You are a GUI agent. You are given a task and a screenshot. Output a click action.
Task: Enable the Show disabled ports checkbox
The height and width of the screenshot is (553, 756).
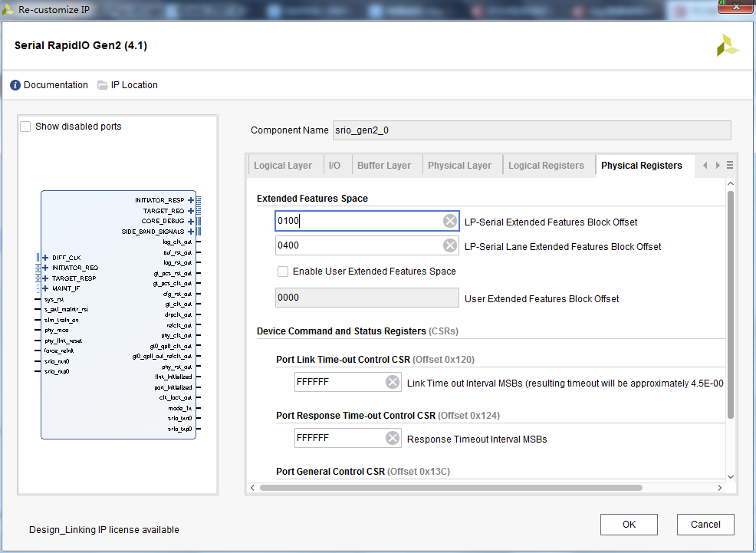(x=25, y=126)
